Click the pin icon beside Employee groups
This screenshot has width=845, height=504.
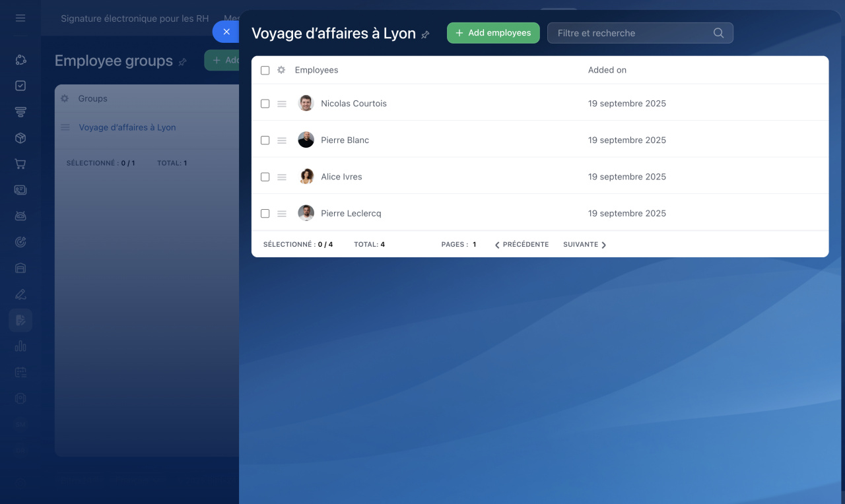coord(183,62)
